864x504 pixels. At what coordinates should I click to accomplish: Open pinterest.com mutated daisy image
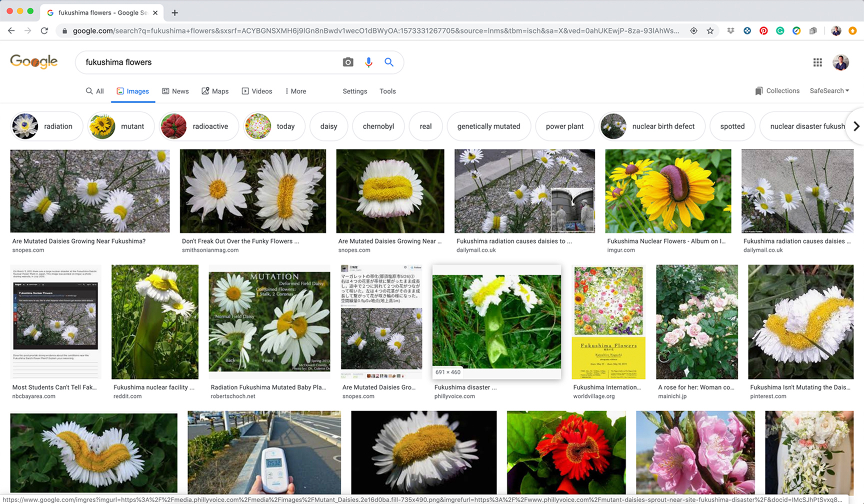pyautogui.click(x=800, y=321)
